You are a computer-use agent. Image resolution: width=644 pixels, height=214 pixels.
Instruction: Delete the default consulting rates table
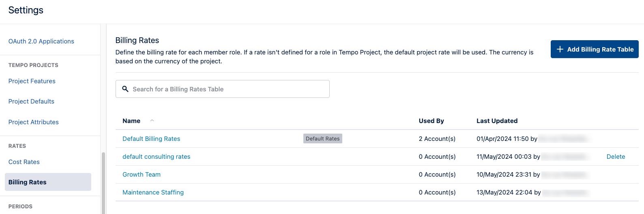616,157
